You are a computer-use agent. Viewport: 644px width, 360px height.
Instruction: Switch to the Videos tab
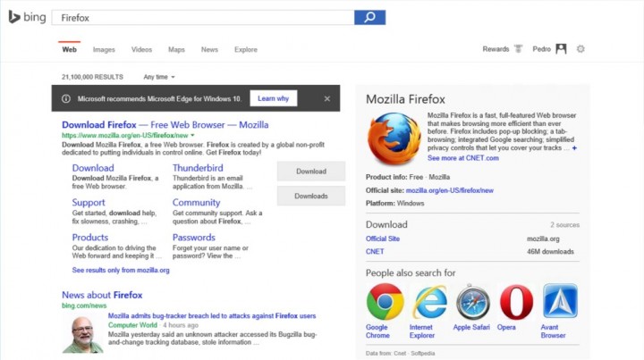(x=141, y=50)
